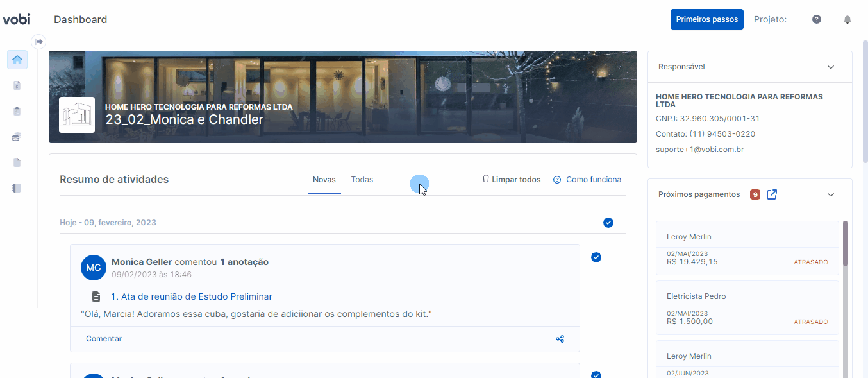Click the Monica Geller name in first activity

click(x=142, y=262)
